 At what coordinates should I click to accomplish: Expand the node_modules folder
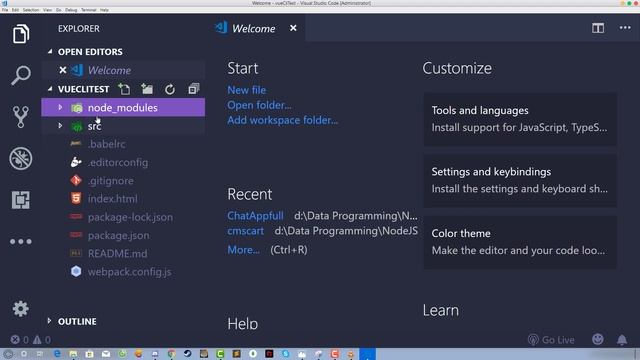[x=60, y=107]
